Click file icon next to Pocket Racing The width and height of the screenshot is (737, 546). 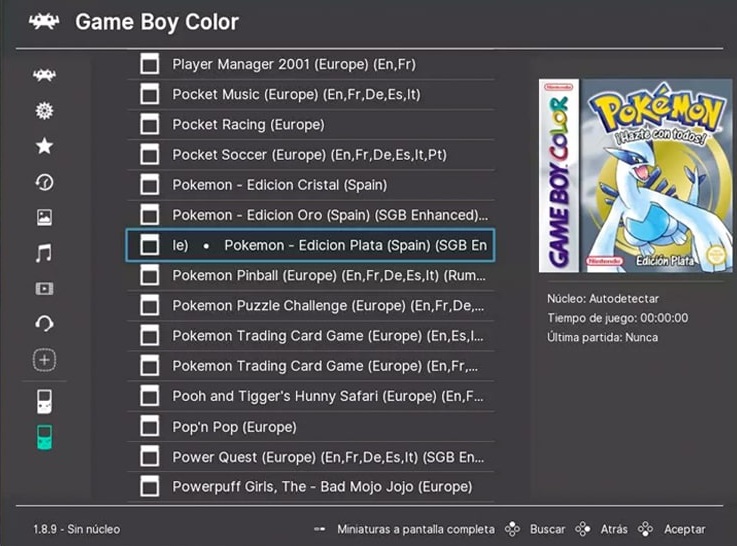coord(149,125)
